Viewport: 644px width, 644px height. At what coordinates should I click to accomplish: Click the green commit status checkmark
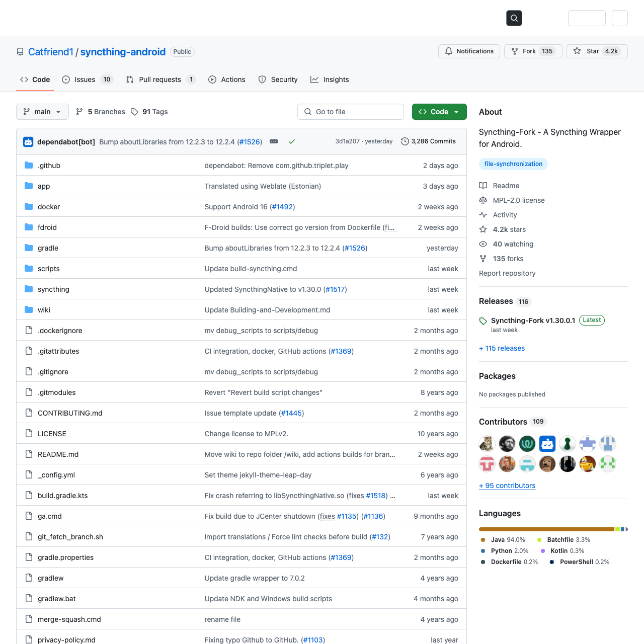tap(292, 142)
